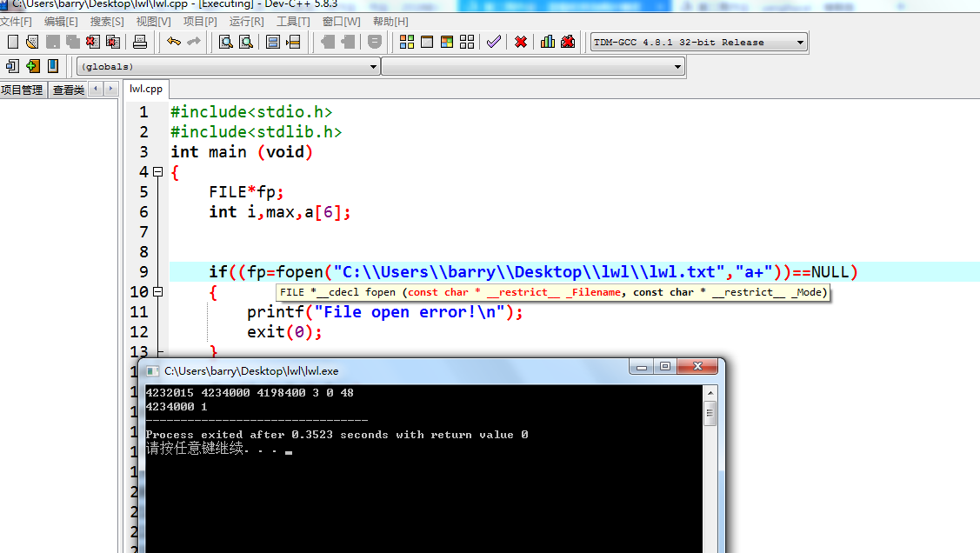Click the Print toolbar icon

(x=140, y=42)
